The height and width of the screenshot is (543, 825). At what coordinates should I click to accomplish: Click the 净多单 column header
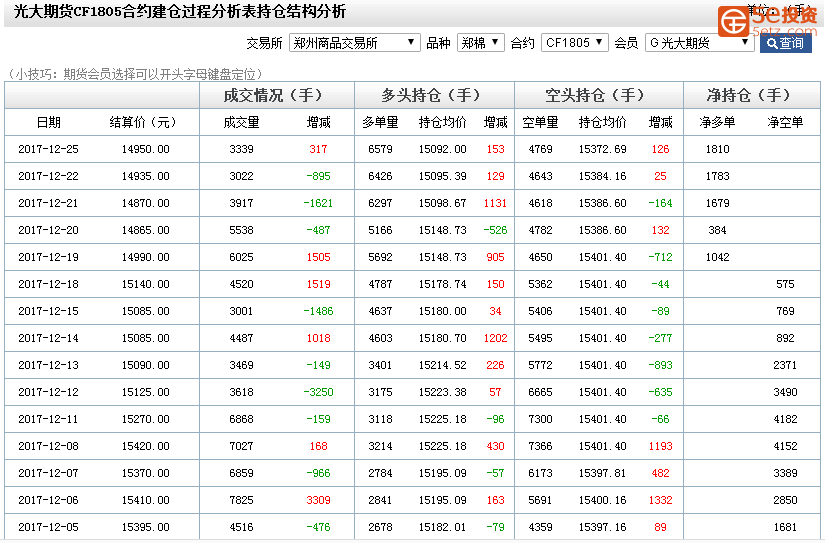coord(717,123)
